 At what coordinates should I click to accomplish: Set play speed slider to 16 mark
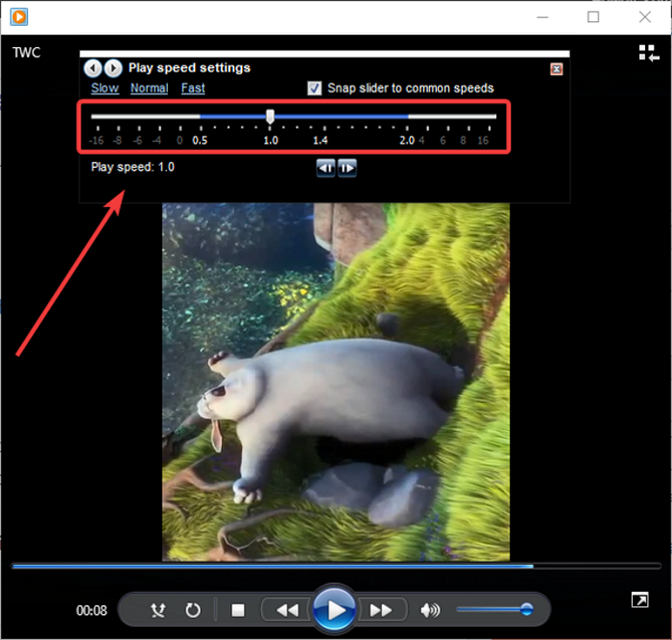coord(490,116)
